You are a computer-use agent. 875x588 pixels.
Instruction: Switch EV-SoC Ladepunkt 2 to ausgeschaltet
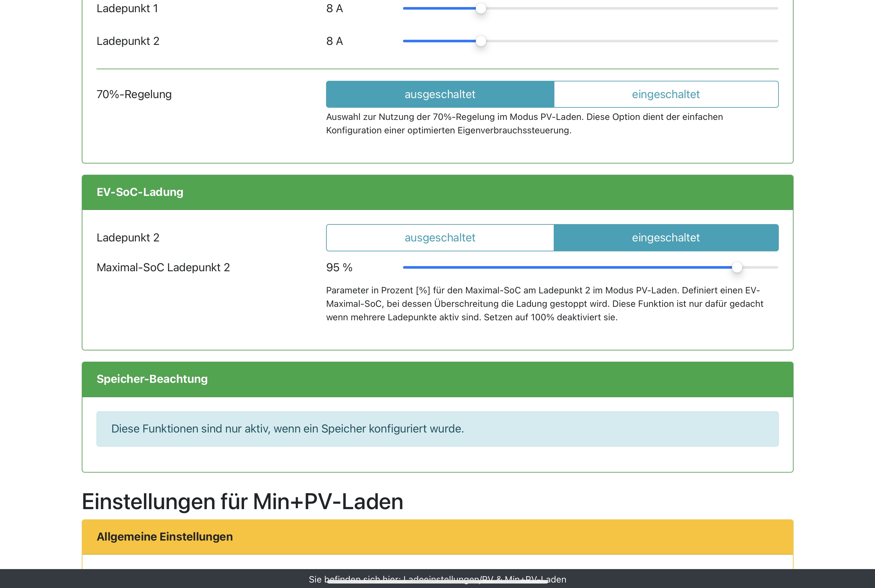click(440, 237)
